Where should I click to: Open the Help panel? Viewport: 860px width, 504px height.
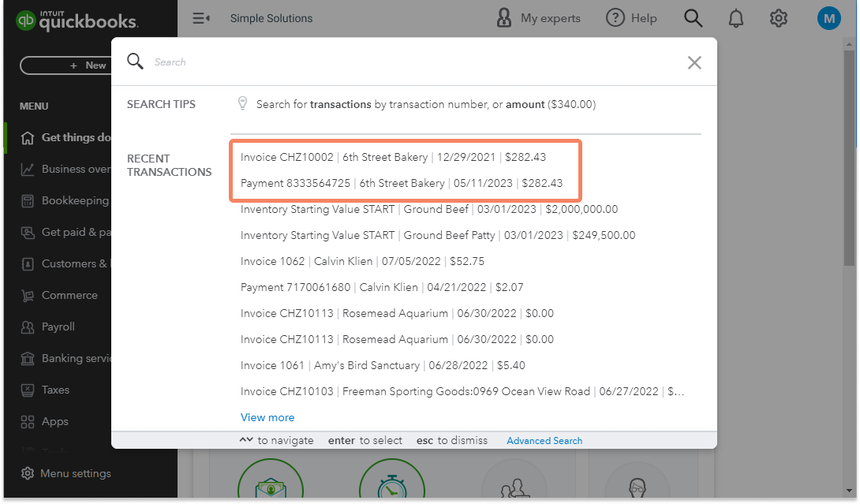pos(631,18)
